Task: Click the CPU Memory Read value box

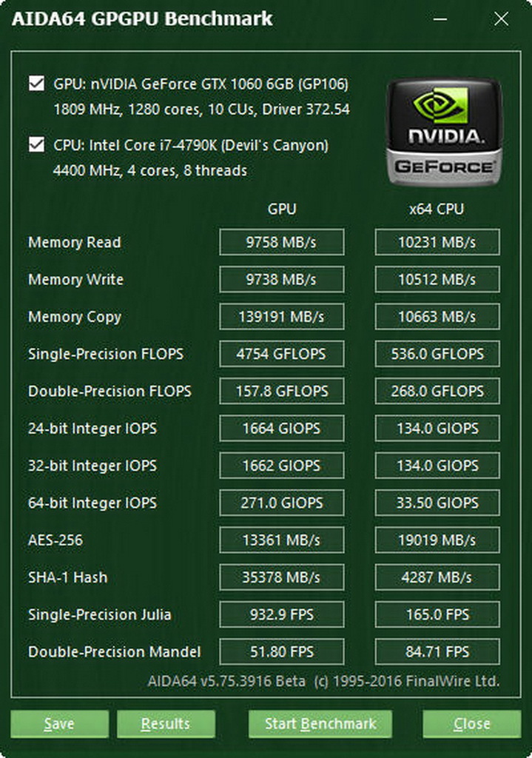Action: [x=437, y=242]
